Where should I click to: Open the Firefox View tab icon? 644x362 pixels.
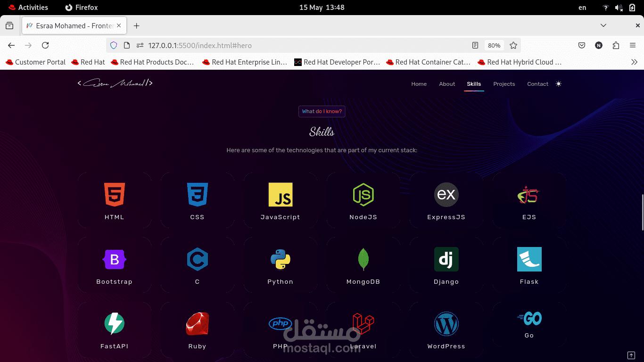tap(9, 26)
